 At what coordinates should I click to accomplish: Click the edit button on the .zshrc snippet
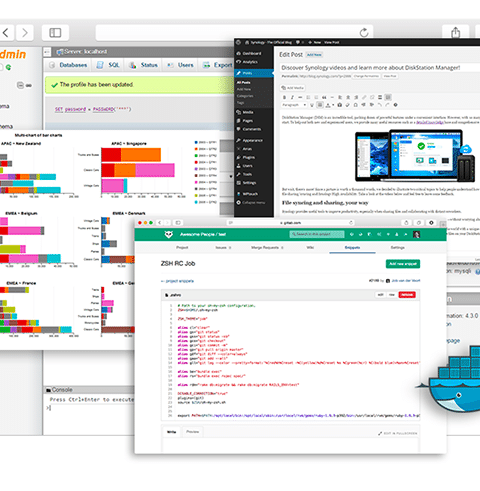coord(380,295)
